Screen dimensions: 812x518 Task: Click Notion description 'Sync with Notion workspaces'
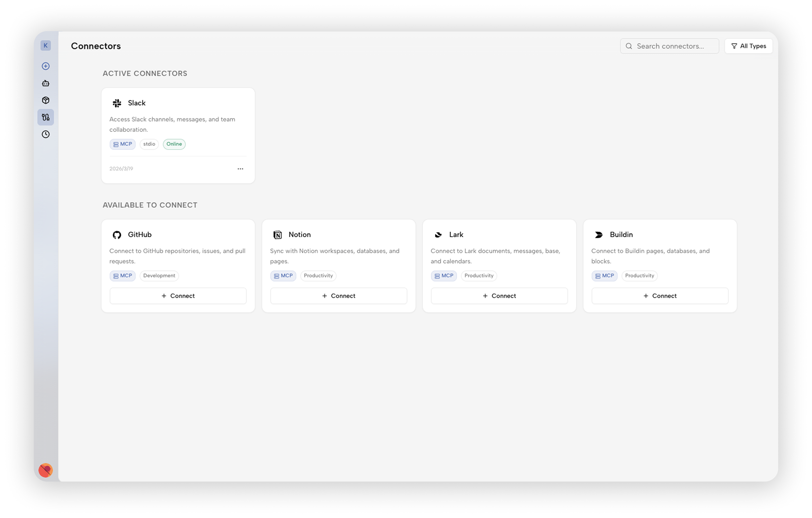(x=335, y=256)
